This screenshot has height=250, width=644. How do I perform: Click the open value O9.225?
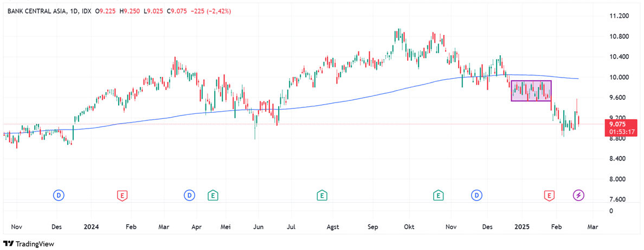pos(106,11)
